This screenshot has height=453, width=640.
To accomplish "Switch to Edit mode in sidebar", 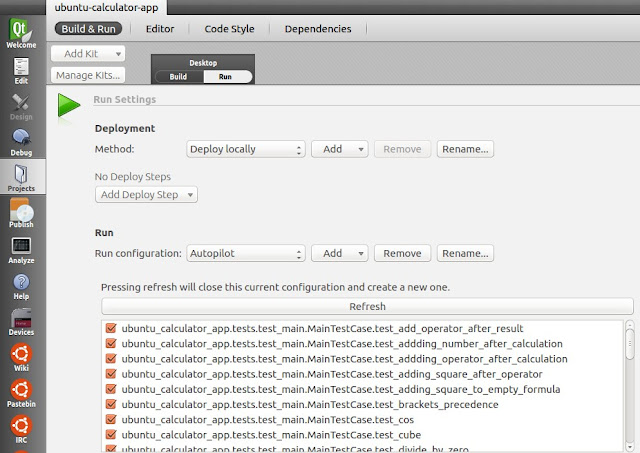I will (x=21, y=71).
